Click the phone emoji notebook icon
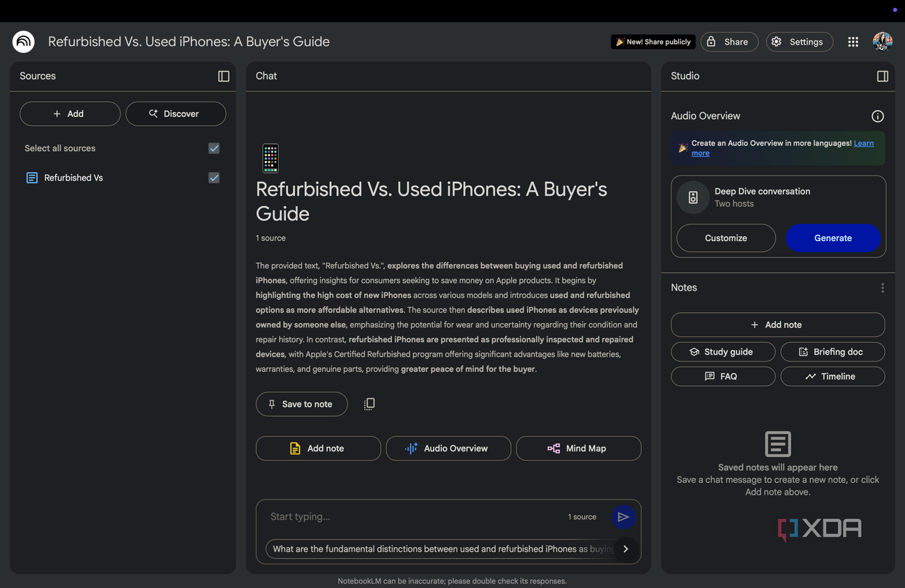The width and height of the screenshot is (905, 588). [x=271, y=158]
